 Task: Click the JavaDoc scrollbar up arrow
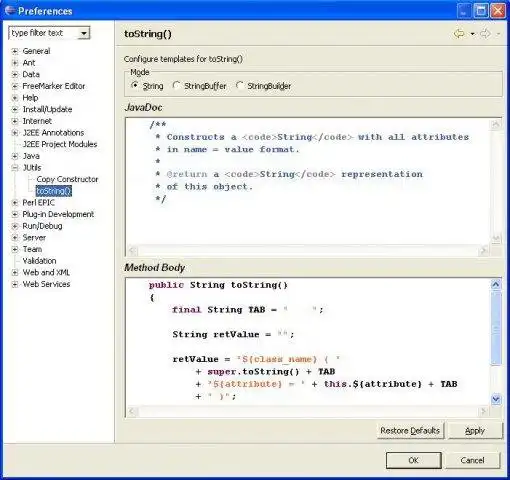click(x=496, y=124)
